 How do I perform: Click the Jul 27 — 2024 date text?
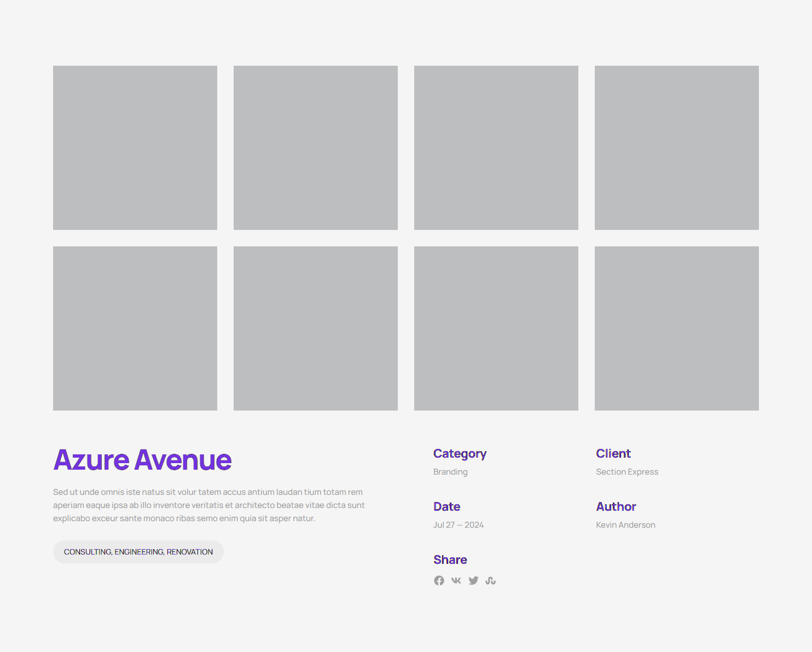(459, 524)
